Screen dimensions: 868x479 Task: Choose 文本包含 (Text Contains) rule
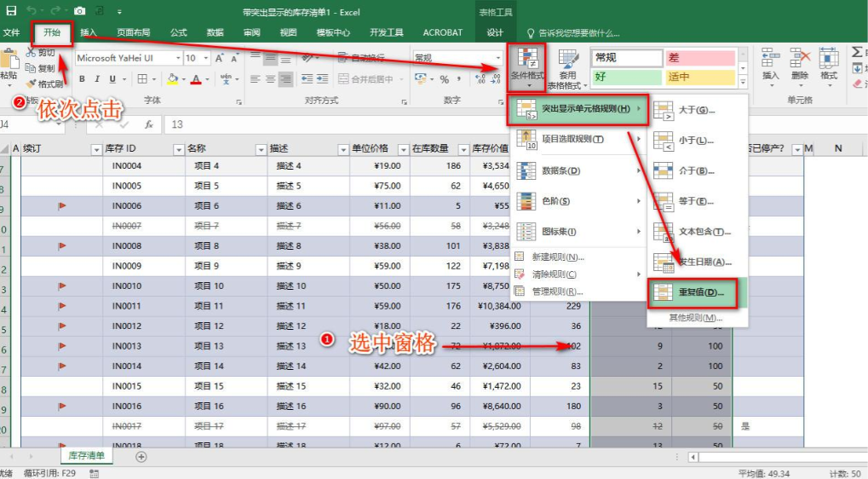[x=697, y=232]
